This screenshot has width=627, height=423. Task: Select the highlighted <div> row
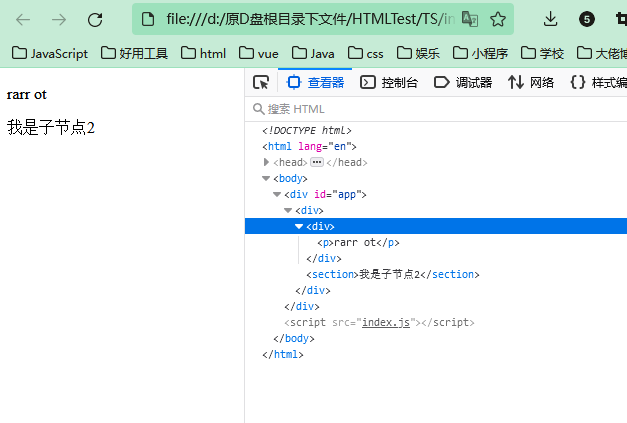pos(436,226)
